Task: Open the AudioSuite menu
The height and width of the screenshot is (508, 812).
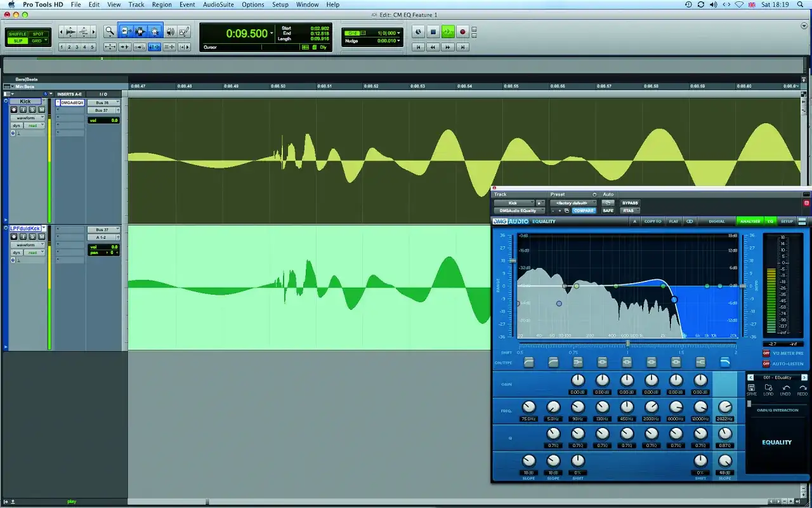Action: (x=218, y=4)
